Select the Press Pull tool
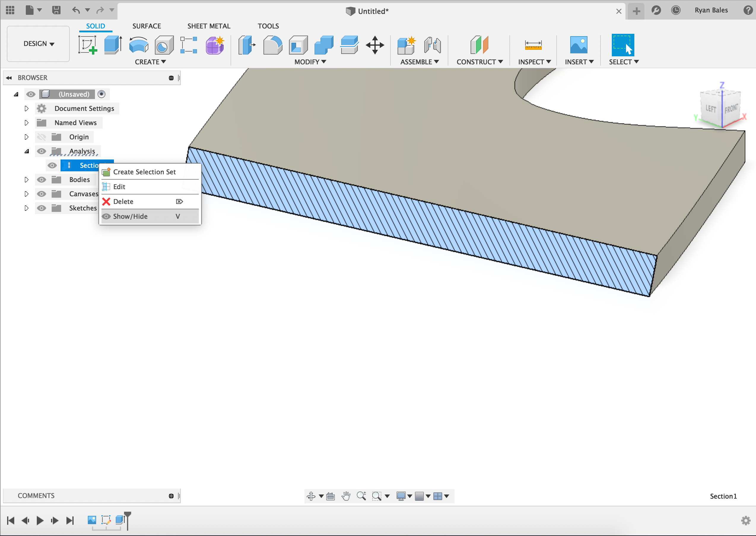756x536 pixels. pos(247,45)
